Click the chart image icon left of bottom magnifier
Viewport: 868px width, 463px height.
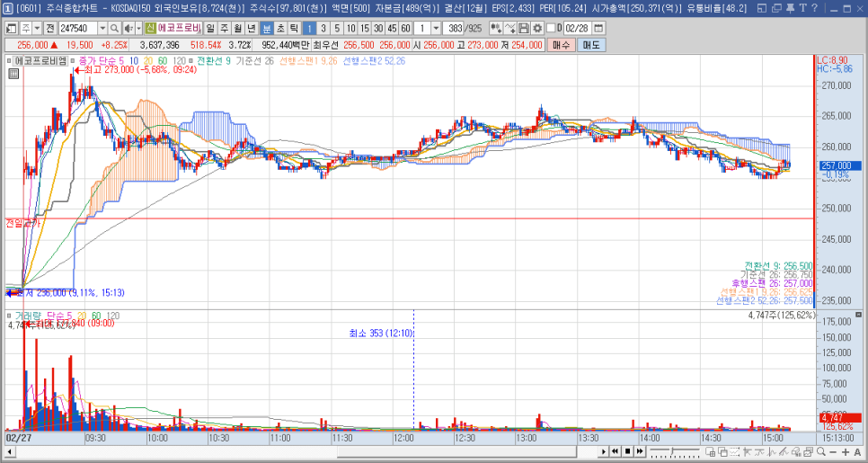[x=808, y=451]
